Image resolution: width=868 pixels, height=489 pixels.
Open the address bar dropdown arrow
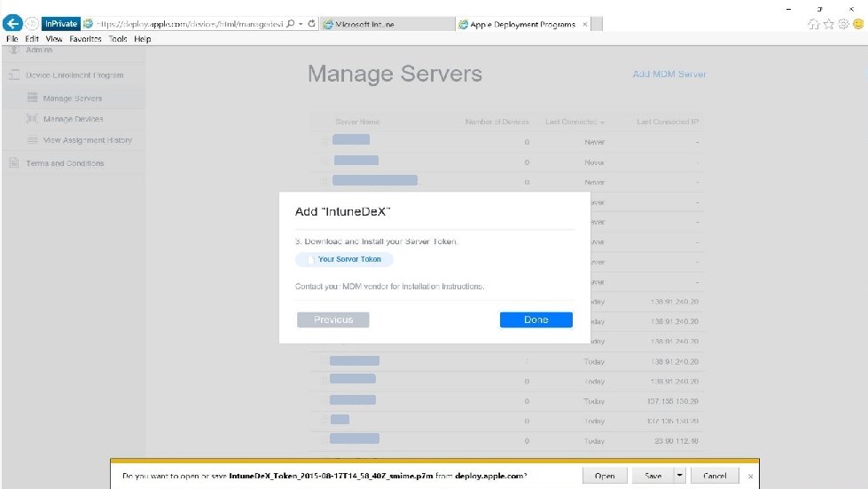point(301,24)
